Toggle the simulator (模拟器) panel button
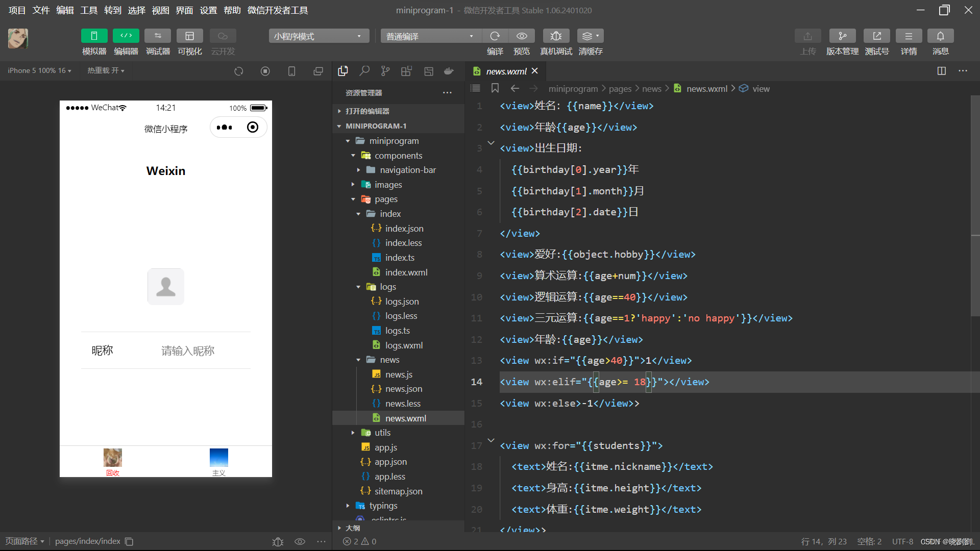 [x=94, y=36]
